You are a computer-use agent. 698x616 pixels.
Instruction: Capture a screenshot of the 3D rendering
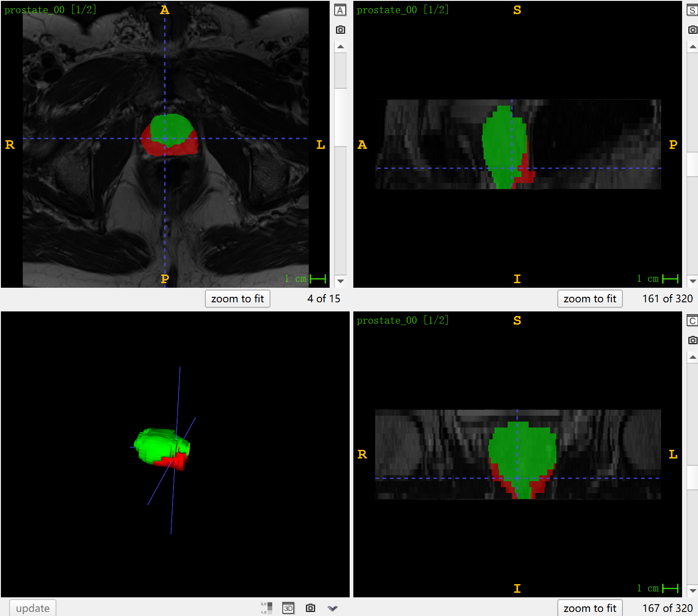tap(311, 608)
